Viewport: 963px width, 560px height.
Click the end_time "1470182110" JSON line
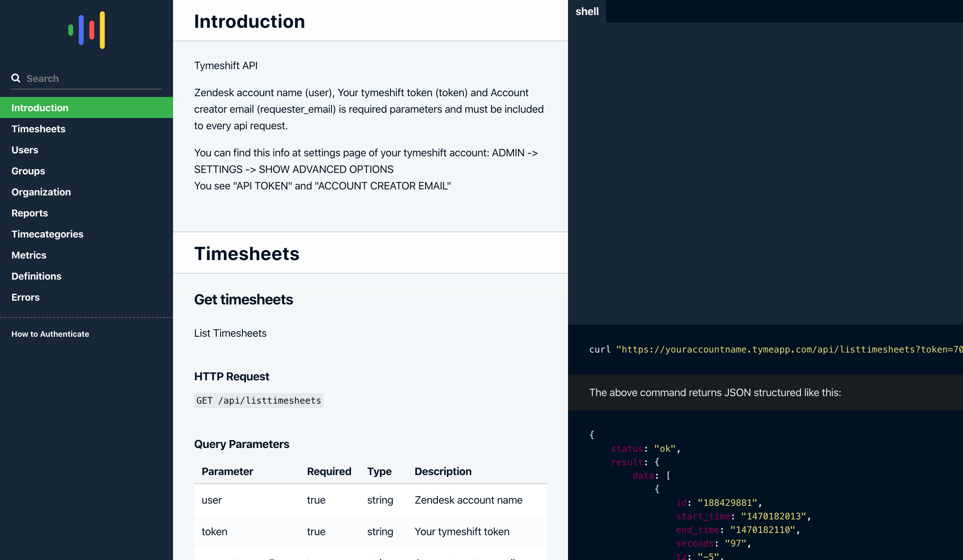point(738,530)
